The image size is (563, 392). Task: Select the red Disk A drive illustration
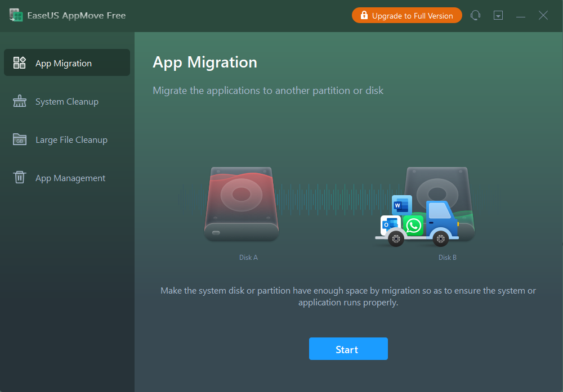[242, 204]
